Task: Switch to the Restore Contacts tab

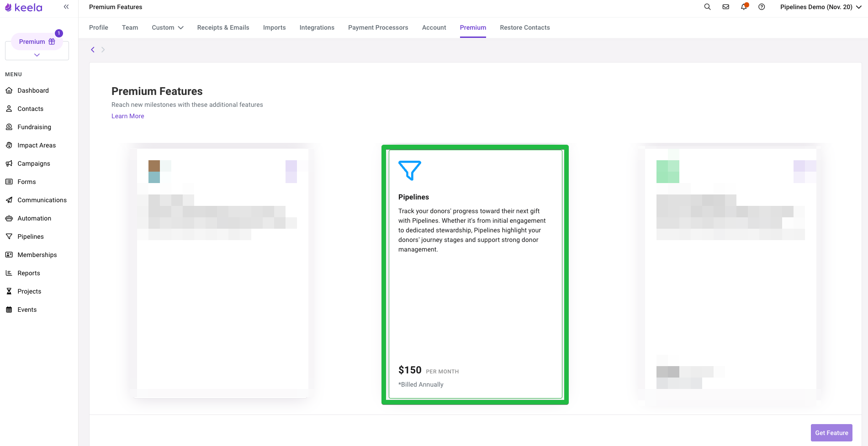Action: tap(525, 27)
